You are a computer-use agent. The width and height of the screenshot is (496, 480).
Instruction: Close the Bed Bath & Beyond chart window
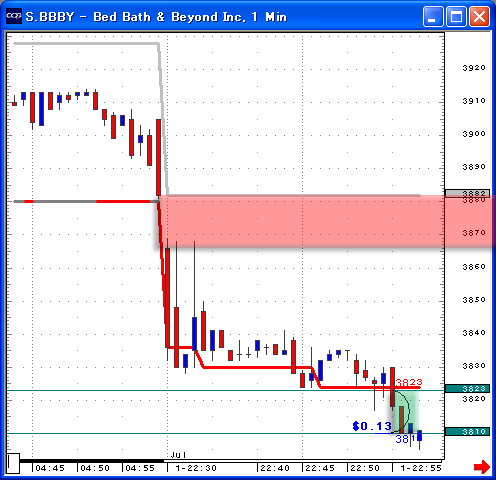[x=480, y=16]
